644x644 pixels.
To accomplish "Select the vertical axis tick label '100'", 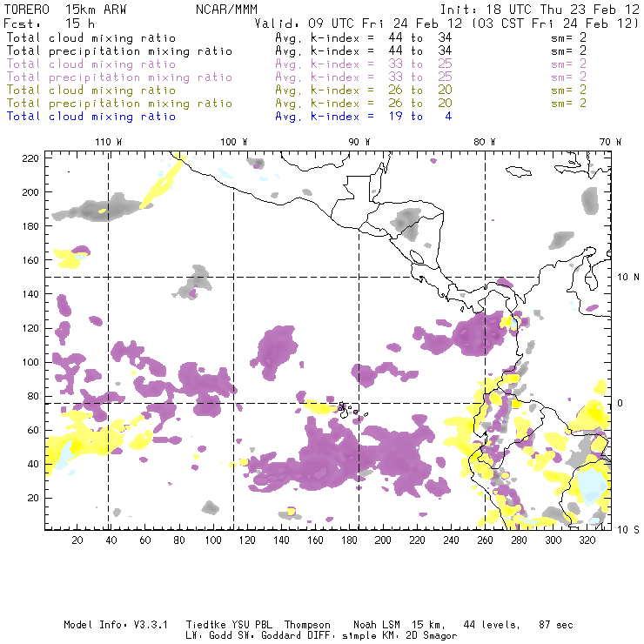I will (30, 362).
